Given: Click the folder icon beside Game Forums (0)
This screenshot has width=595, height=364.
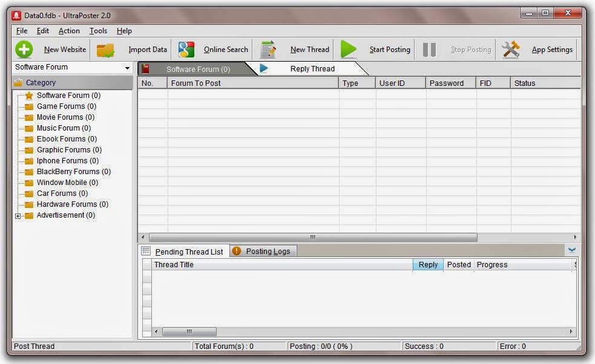Looking at the screenshot, I should [29, 106].
